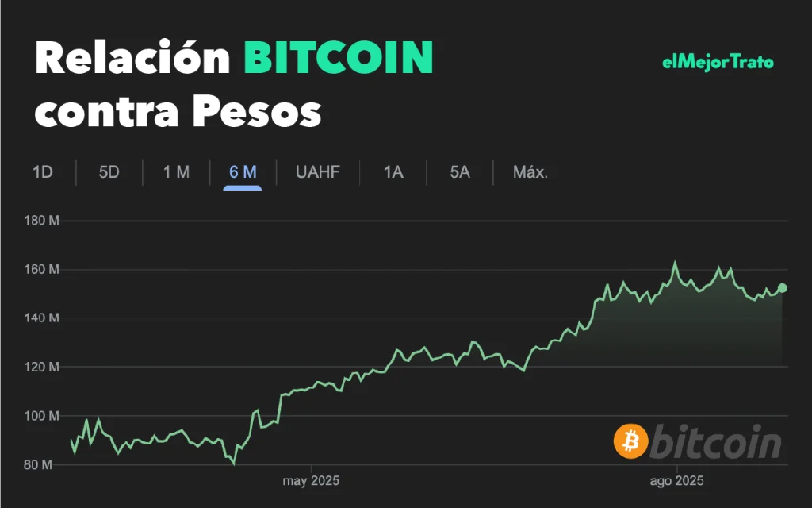Click the bitcoin wordmark logo

coord(717,441)
